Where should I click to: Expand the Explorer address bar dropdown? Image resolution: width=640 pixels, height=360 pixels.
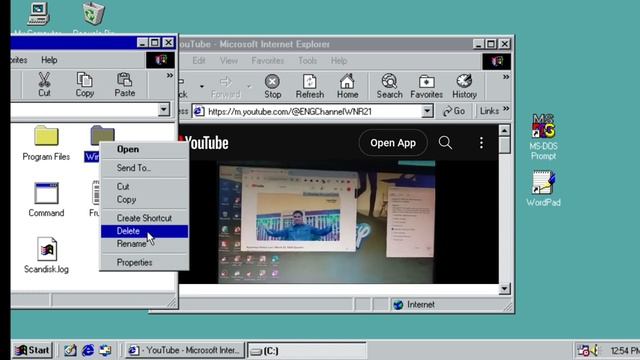pos(164,109)
